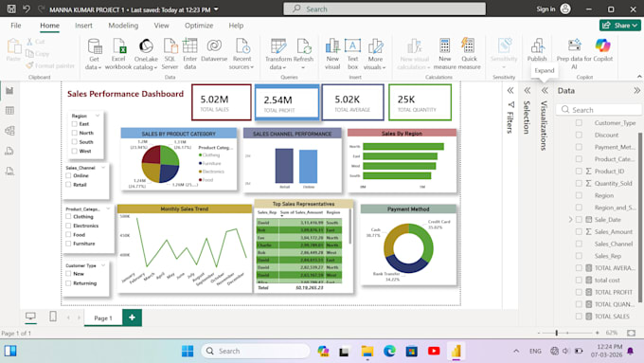Switch to the Modeling ribbon tab
The image size is (644, 363).
click(x=123, y=26)
